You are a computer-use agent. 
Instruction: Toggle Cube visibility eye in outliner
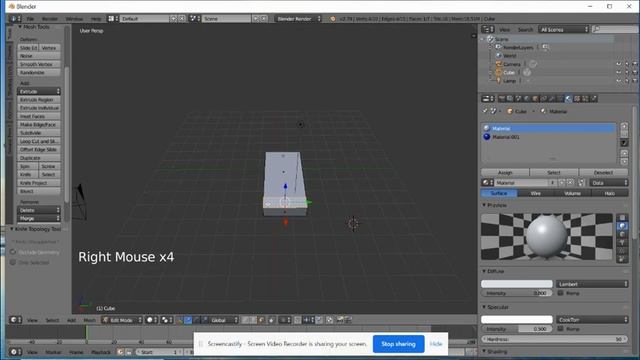click(619, 72)
